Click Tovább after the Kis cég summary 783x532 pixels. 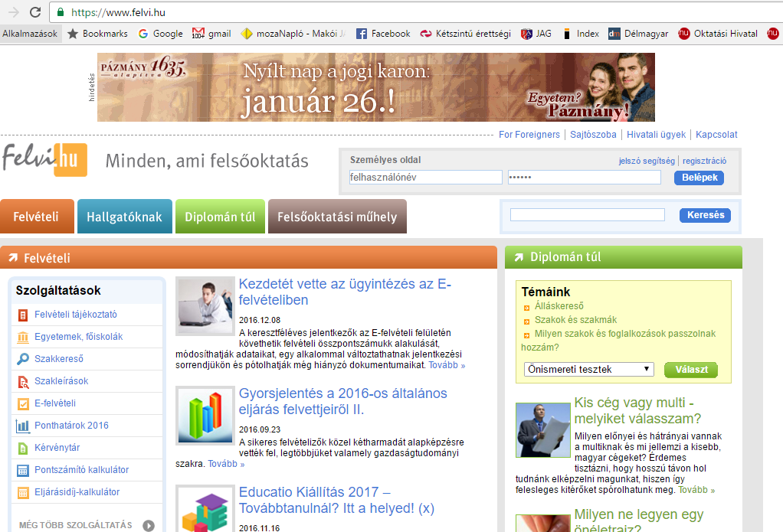coord(696,490)
